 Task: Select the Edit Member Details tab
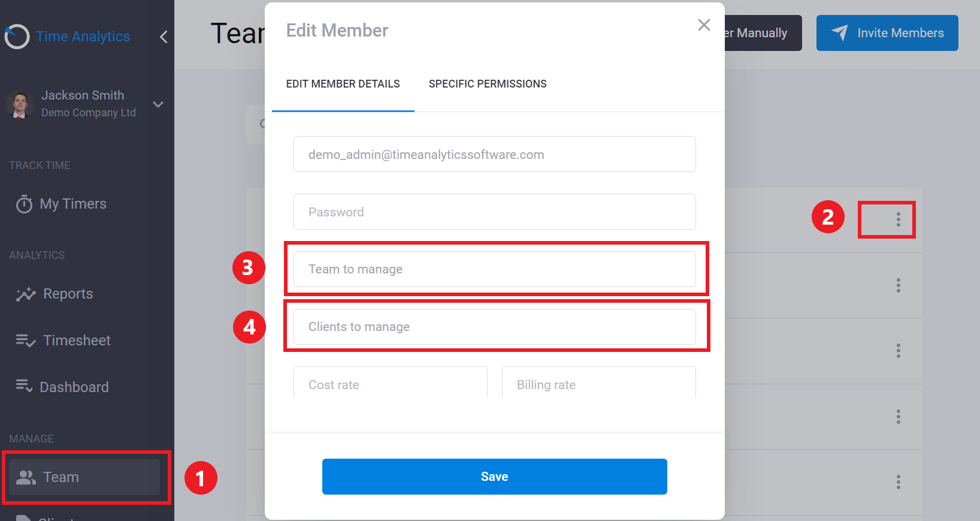[343, 84]
